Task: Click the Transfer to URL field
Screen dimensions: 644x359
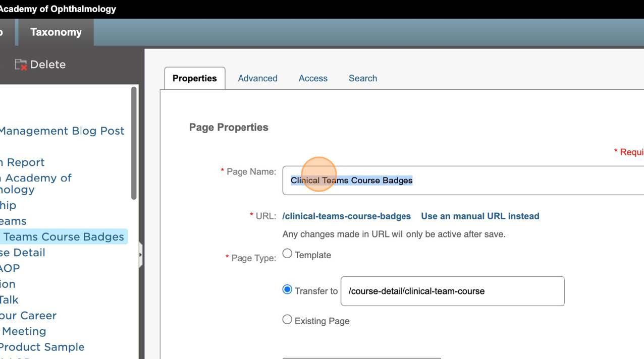Action: [x=453, y=291]
